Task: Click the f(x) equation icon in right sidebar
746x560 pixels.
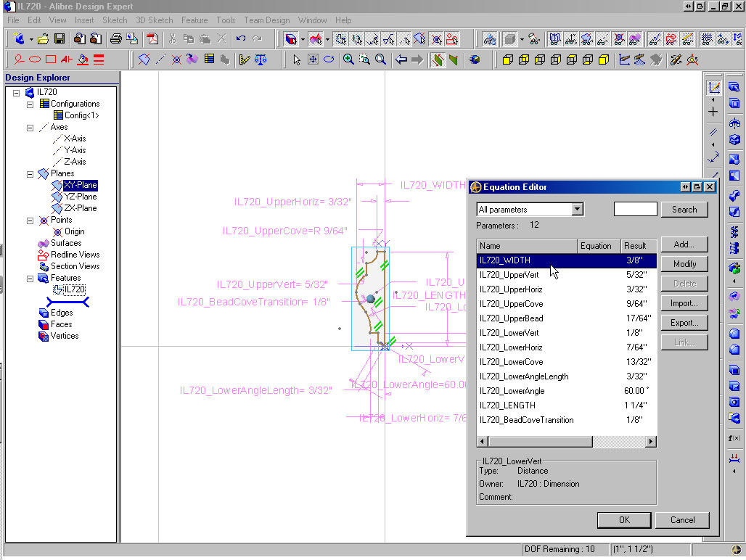Action: click(x=734, y=437)
